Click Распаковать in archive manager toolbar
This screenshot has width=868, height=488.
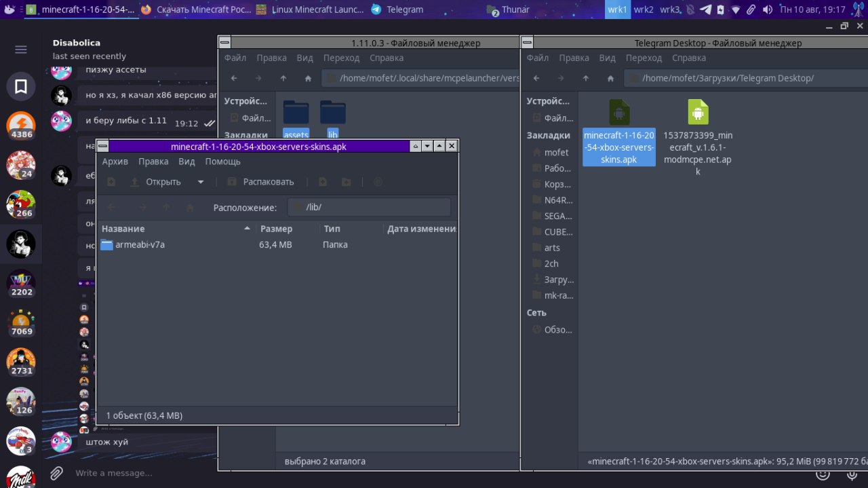coord(261,182)
